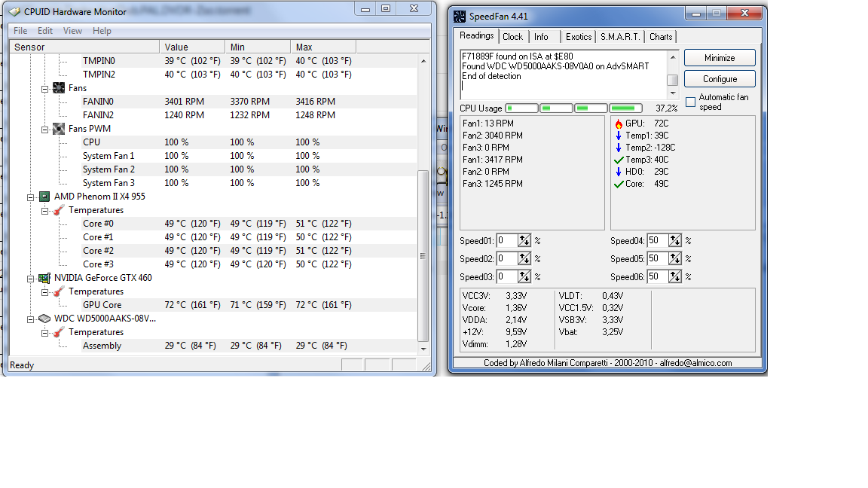The image size is (868, 488).
Task: Click the WDC WD5000AAKS hard drive icon
Action: (44, 319)
